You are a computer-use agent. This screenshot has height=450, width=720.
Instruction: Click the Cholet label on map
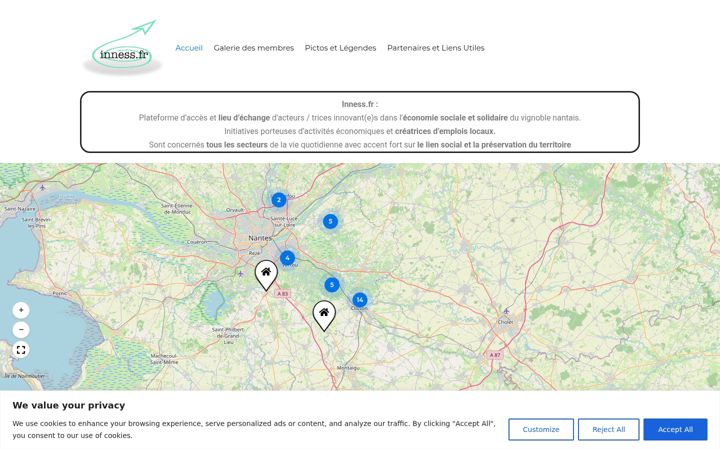click(x=506, y=322)
